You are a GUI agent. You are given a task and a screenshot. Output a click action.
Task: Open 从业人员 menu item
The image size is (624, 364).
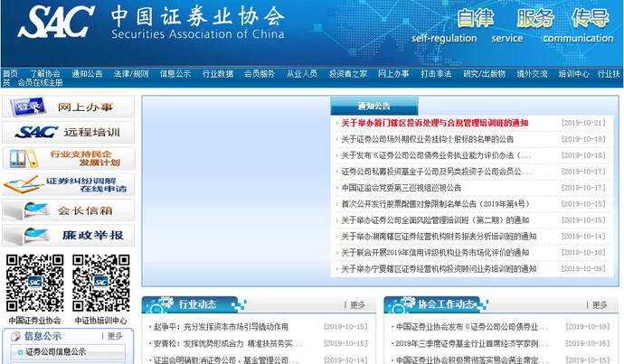tap(302, 73)
